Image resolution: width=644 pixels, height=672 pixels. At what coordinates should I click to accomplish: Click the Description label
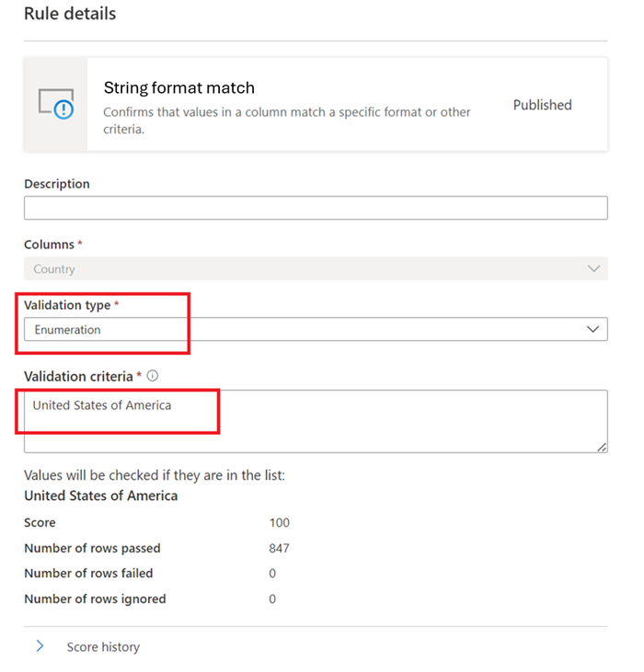point(57,184)
